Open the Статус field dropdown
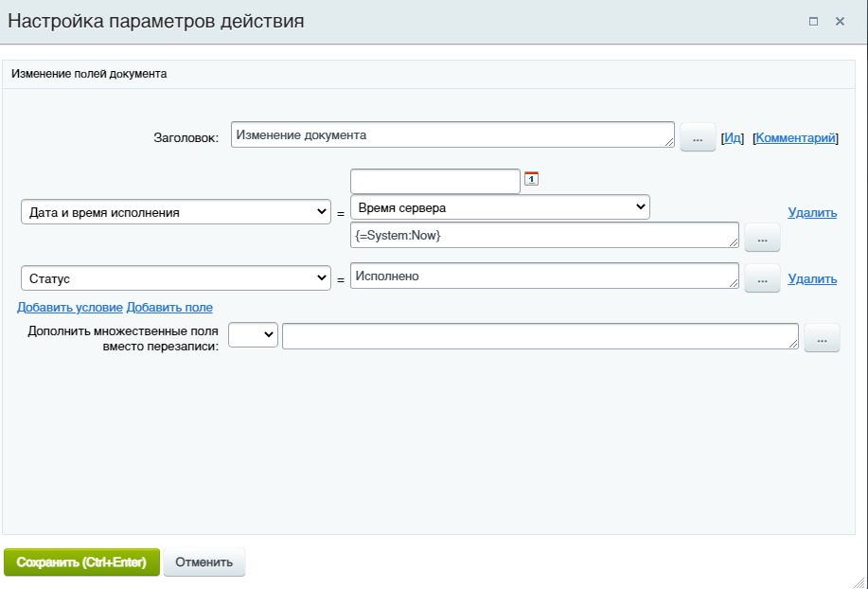Viewport: 868px width, 589px height. pyautogui.click(x=176, y=277)
